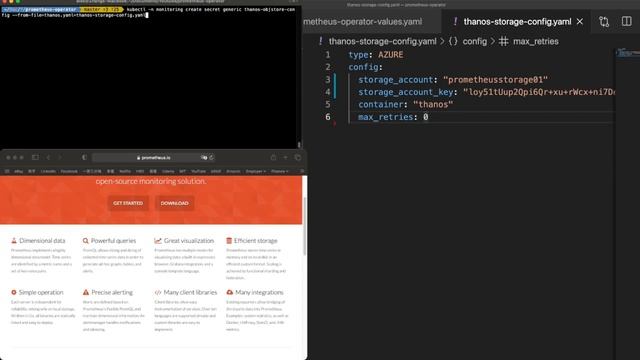Open the Amazon bookmark in favorites bar
Viewport: 640px width, 360px height.
(233, 171)
